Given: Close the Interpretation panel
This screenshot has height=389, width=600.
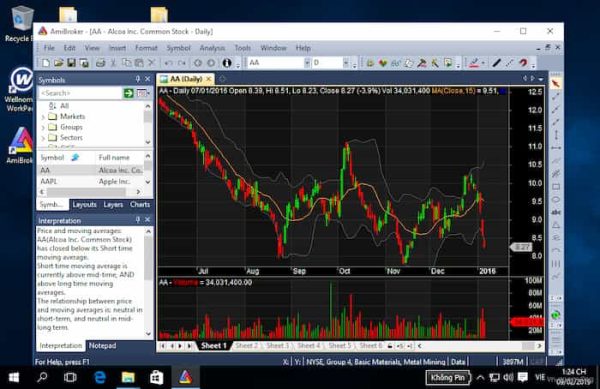Looking at the screenshot, I should [x=148, y=220].
